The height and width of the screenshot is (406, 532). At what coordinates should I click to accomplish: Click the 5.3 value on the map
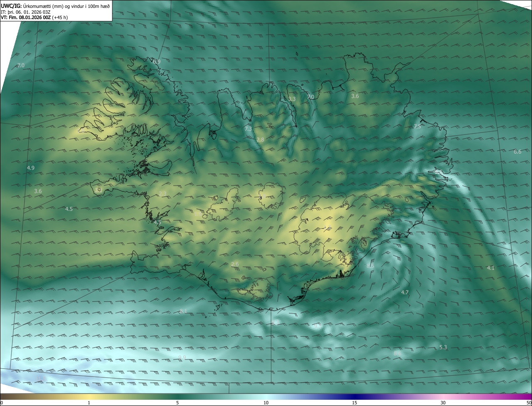coord(443,347)
